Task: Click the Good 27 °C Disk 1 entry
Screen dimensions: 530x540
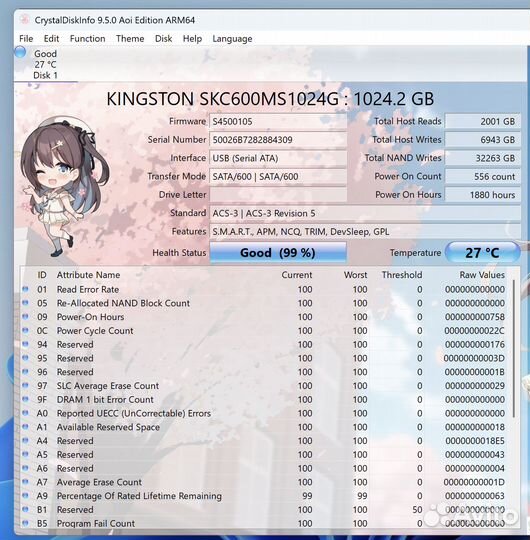Action: coord(45,64)
